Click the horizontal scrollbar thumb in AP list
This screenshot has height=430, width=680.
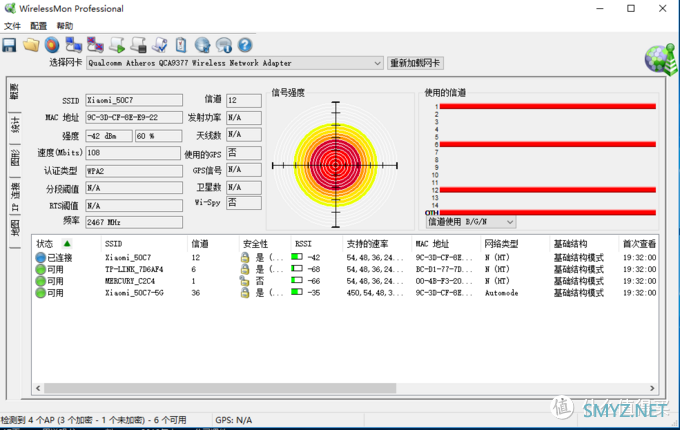point(220,388)
